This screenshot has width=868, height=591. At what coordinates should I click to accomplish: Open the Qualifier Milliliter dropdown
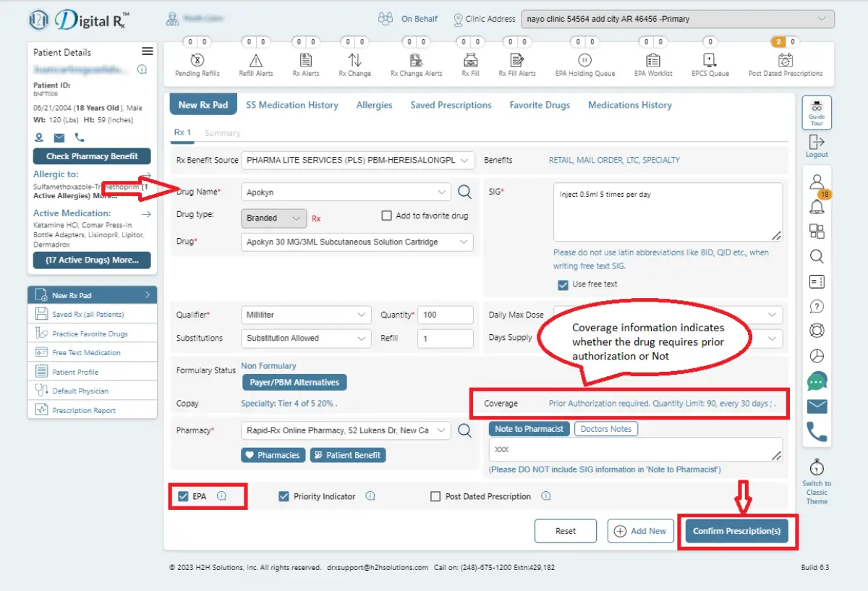coord(306,315)
